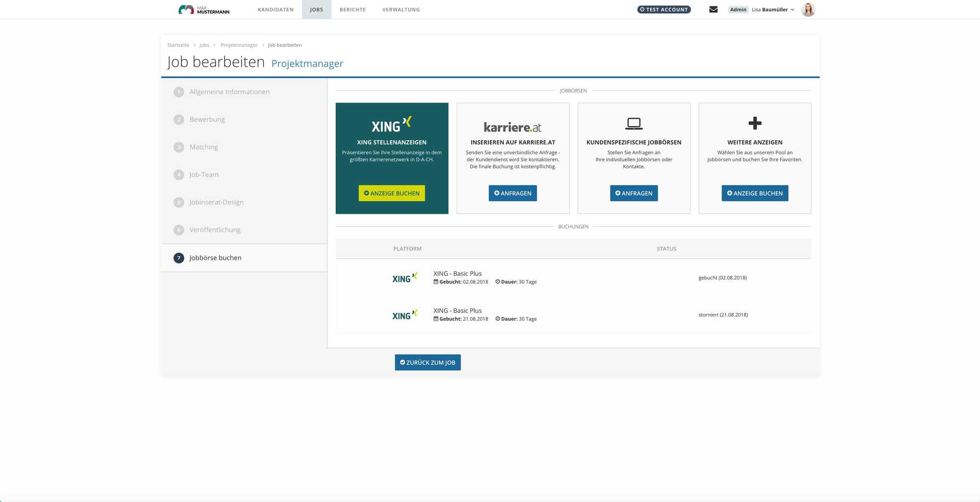Go to Jobs breadcrumb
The height and width of the screenshot is (502, 980).
click(204, 45)
